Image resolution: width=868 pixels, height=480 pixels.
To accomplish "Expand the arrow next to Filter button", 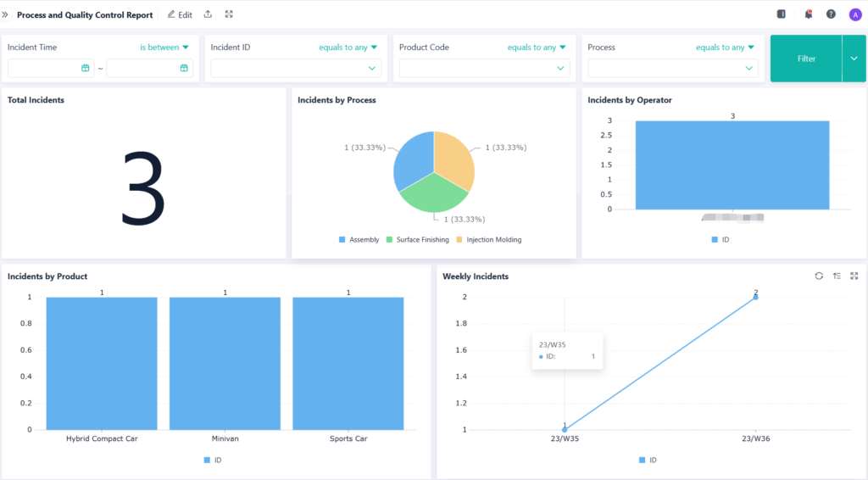I will [852, 59].
